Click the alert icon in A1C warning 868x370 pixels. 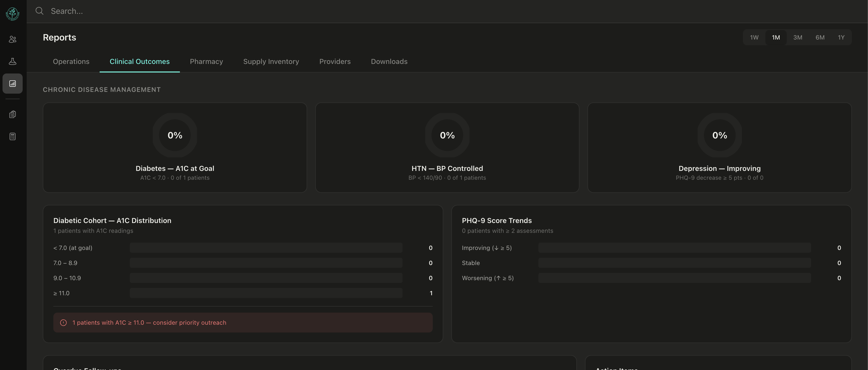[x=63, y=323]
